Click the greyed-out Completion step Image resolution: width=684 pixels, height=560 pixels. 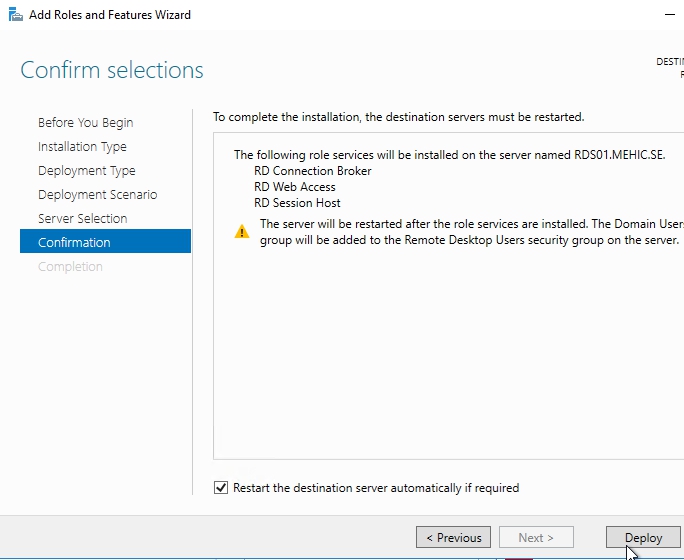coord(70,267)
